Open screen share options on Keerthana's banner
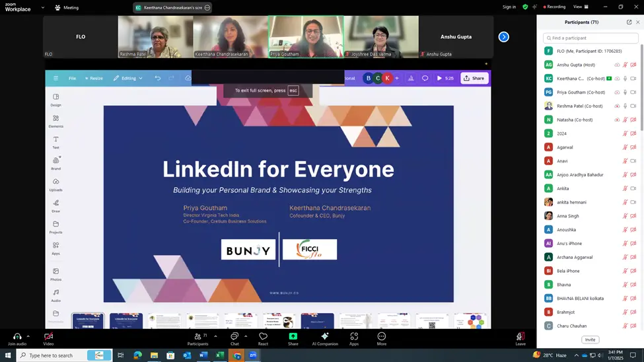 coord(207,7)
